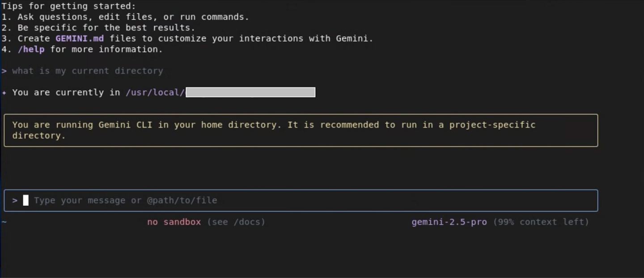Click the GEMINI.md filename in tip 3

[x=79, y=38]
